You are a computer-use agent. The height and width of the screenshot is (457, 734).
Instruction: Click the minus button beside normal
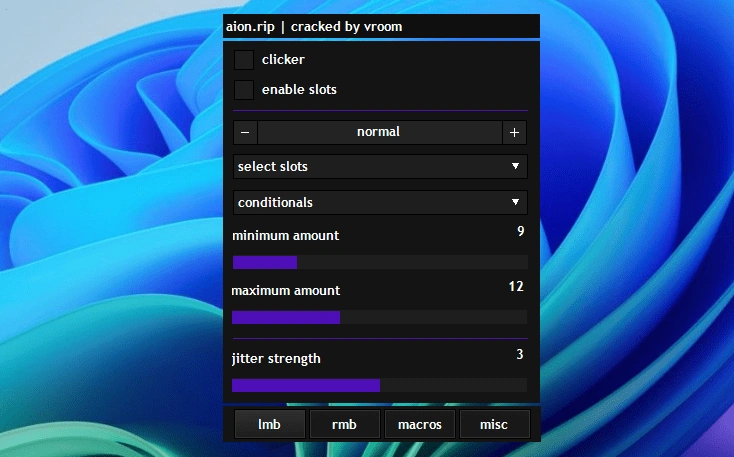pos(245,133)
